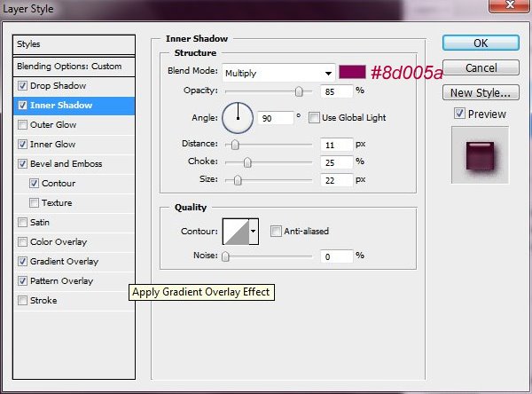Viewport: 532px width, 394px height.
Task: Select Blending Options: Custom entry
Action: (x=68, y=67)
